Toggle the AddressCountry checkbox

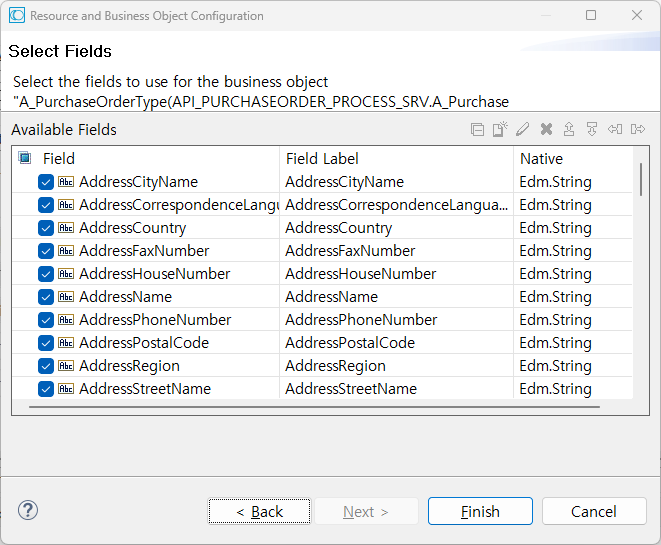[46, 228]
